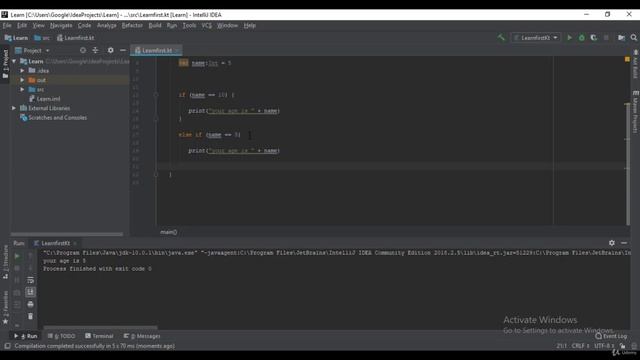Image resolution: width=640 pixels, height=360 pixels.
Task: Open the TODO tool window button
Action: tap(62, 336)
